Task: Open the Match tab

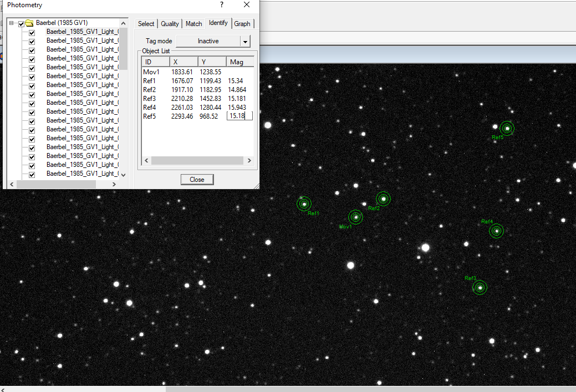Action: point(193,24)
